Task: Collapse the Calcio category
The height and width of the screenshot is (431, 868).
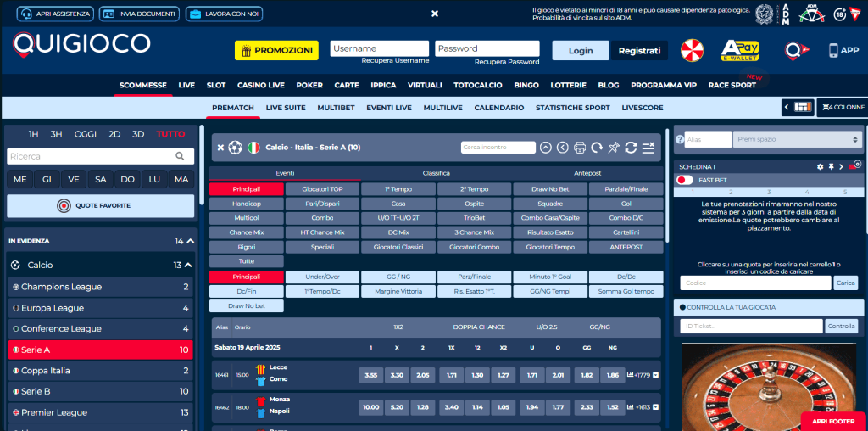Action: 188,265
